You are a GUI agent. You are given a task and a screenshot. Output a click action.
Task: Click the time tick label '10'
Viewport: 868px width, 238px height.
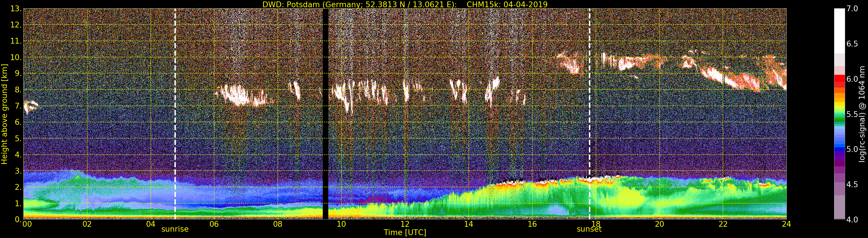(341, 224)
